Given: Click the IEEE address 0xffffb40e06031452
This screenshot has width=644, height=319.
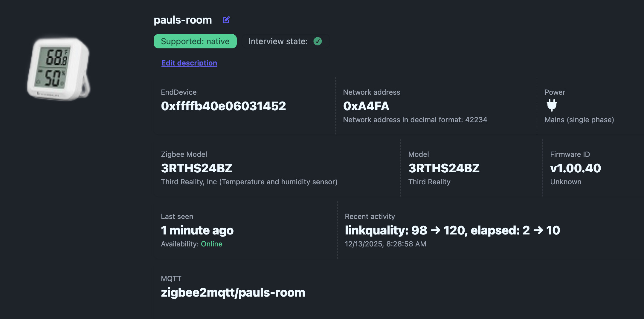Looking at the screenshot, I should click(x=223, y=106).
